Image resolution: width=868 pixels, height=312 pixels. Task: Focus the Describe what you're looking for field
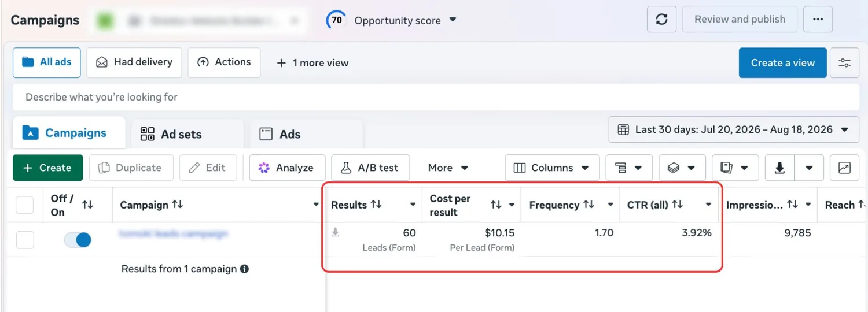pyautogui.click(x=436, y=97)
